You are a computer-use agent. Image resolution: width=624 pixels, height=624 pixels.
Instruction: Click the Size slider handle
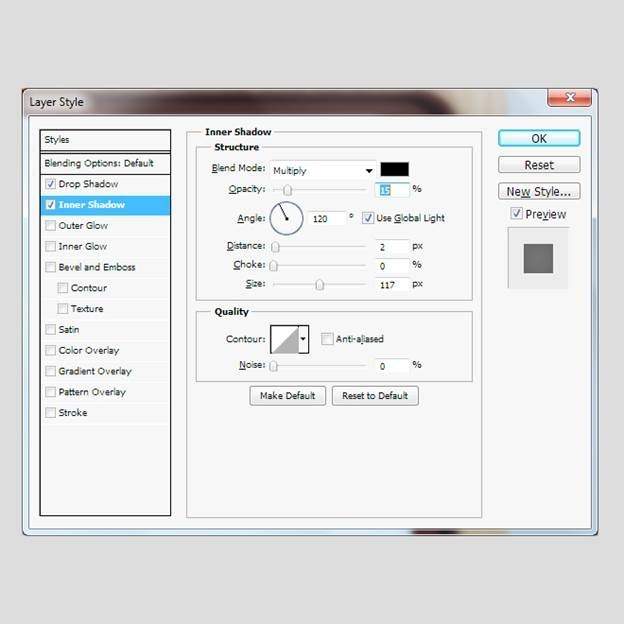[320, 285]
